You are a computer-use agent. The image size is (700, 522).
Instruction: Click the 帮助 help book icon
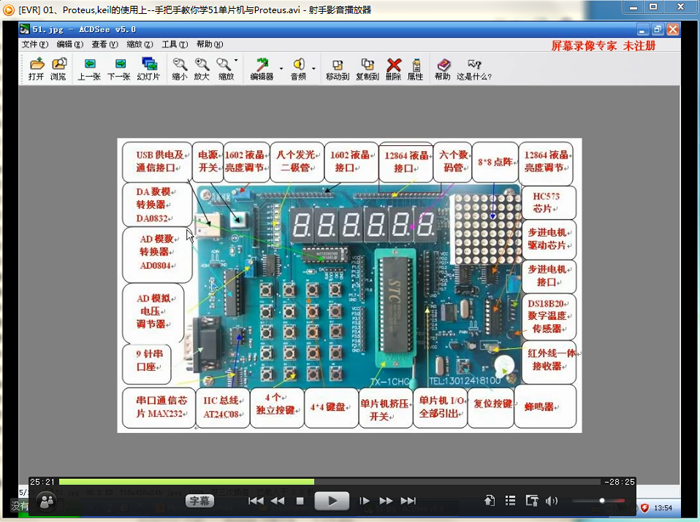[x=443, y=69]
